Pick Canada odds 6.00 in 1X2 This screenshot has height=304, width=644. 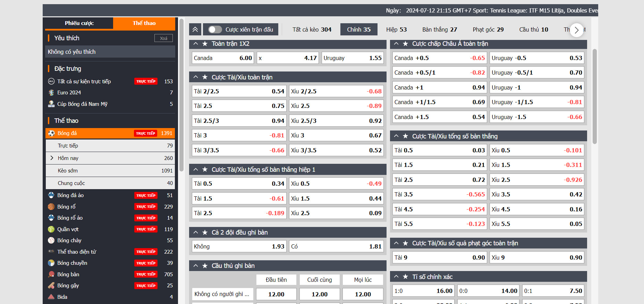tap(223, 58)
